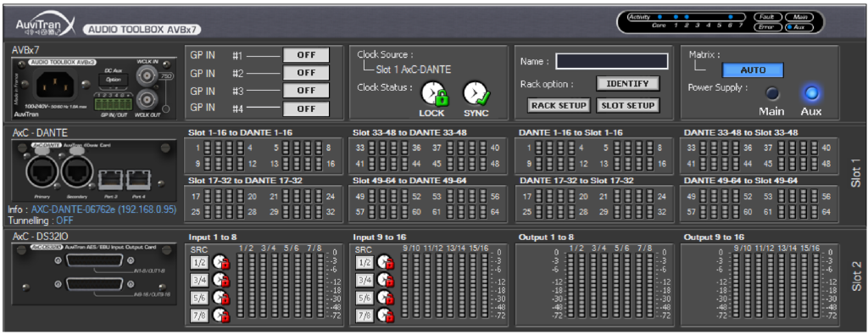Open SLOT SETUP
This screenshot has height=335, width=868.
point(628,105)
